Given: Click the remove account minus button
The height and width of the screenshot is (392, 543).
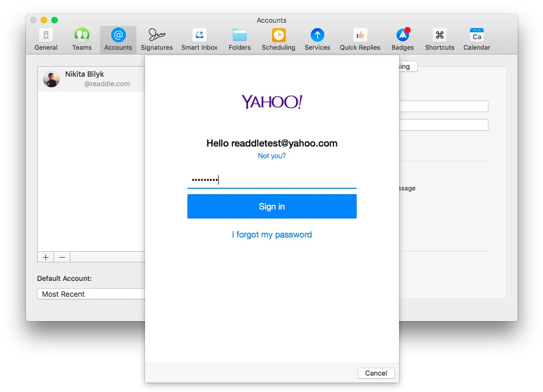Looking at the screenshot, I should [62, 257].
